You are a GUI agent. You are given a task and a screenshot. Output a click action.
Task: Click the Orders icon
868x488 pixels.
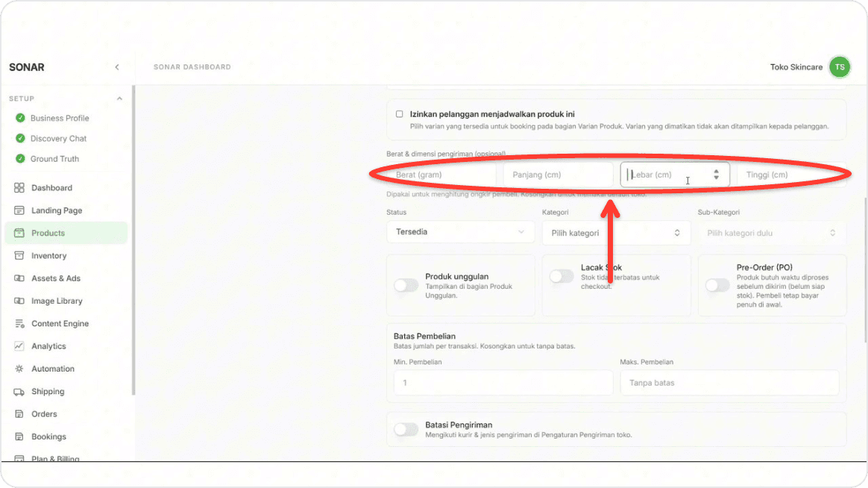(x=19, y=414)
